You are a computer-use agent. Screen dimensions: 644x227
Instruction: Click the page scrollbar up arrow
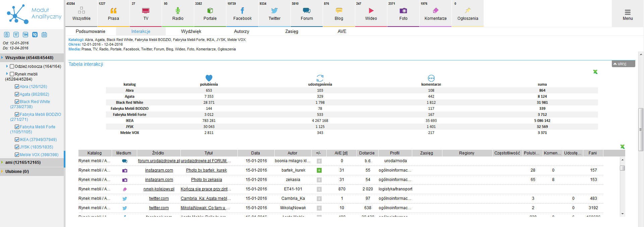pyautogui.click(x=641, y=54)
